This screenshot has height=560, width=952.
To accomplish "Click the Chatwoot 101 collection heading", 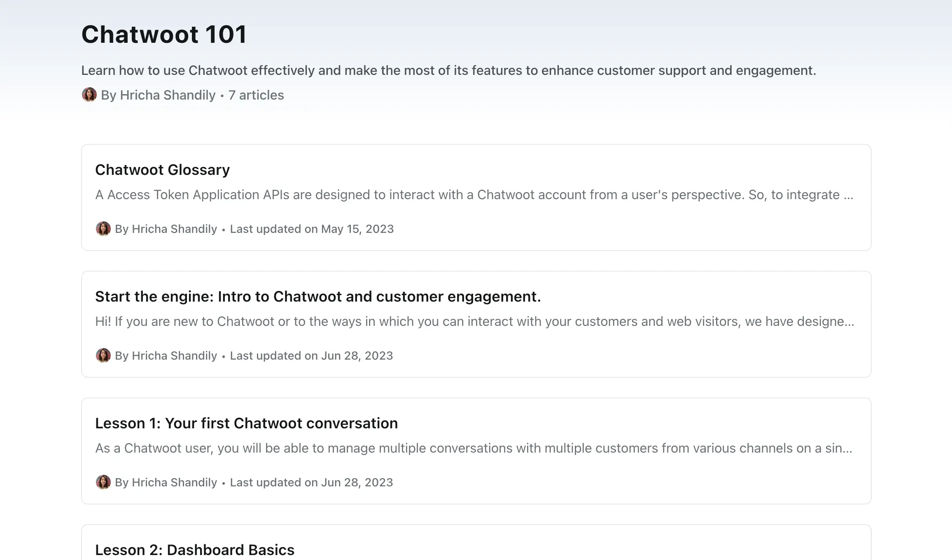I will tap(164, 35).
